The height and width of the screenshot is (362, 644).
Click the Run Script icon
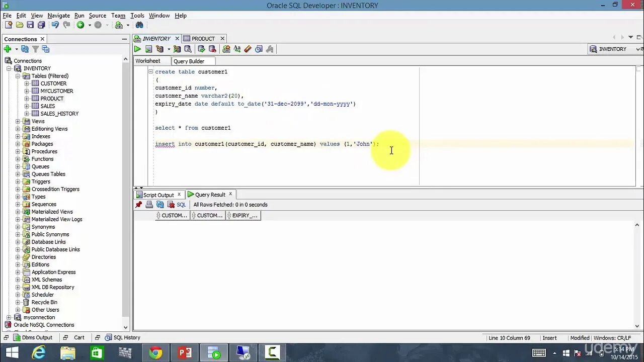(149, 49)
